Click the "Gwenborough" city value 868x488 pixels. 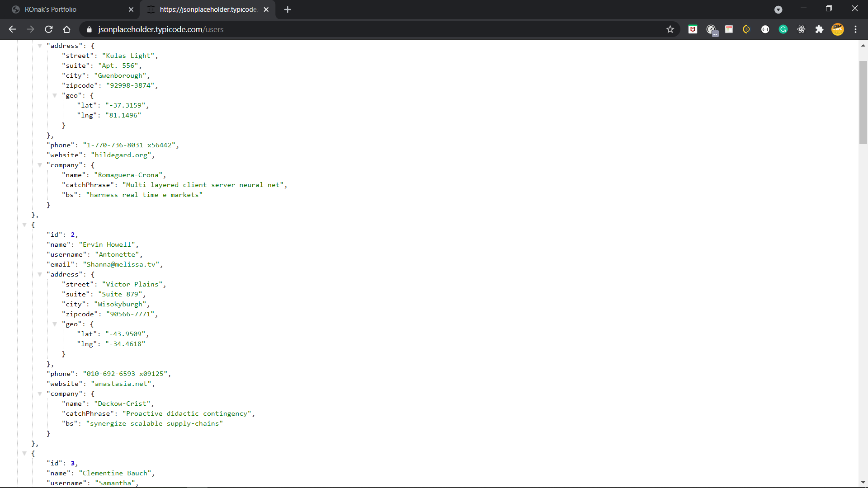coord(120,75)
